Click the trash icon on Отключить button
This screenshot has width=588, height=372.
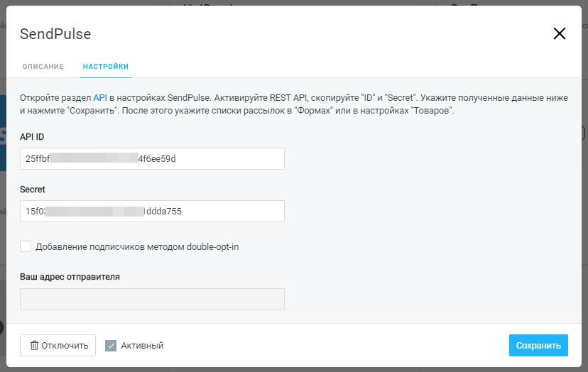click(x=34, y=345)
